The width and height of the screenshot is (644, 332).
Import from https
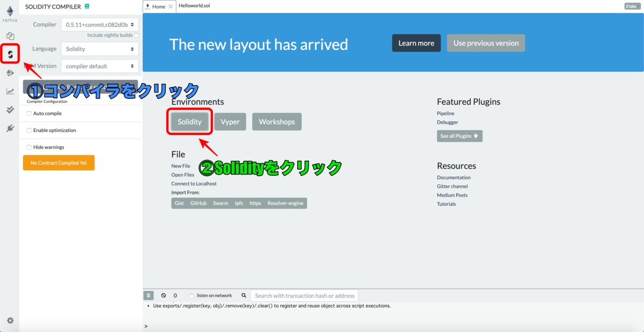(255, 203)
